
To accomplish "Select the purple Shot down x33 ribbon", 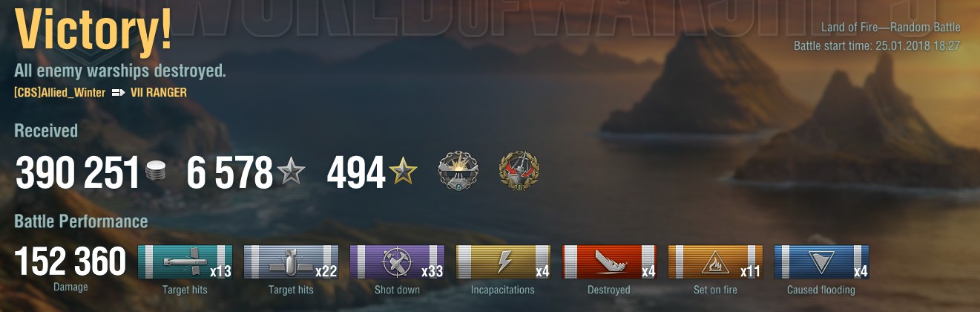I will tap(397, 262).
